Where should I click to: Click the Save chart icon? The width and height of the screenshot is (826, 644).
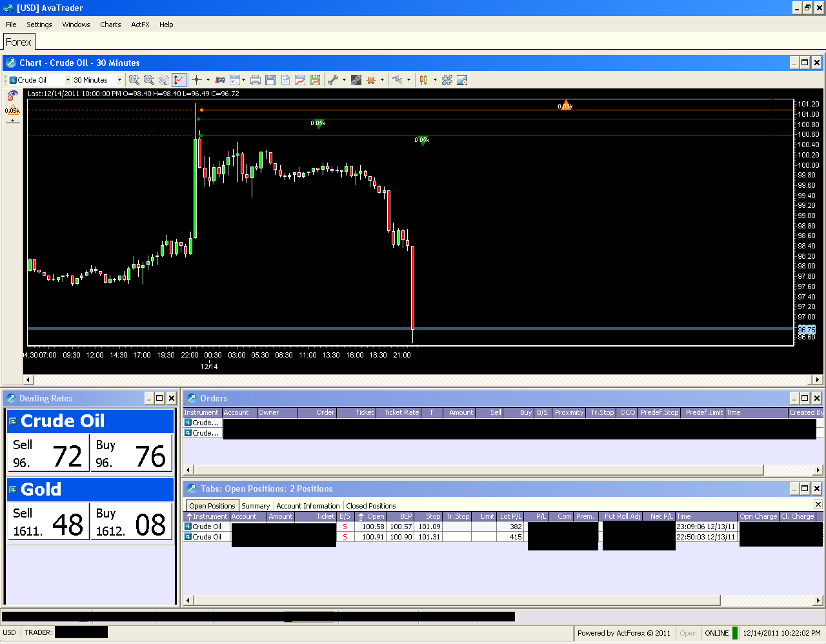tap(271, 80)
